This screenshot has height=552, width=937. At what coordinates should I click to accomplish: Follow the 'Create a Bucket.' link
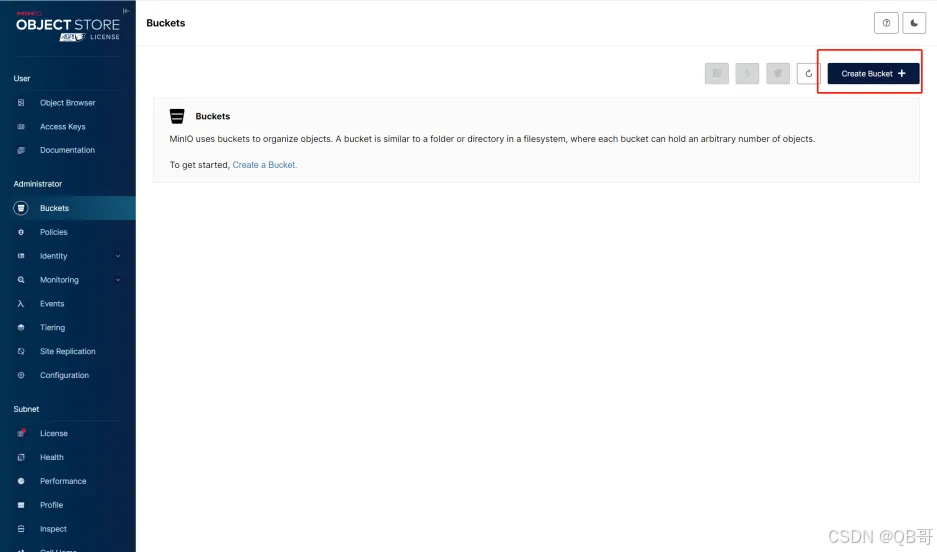(264, 165)
